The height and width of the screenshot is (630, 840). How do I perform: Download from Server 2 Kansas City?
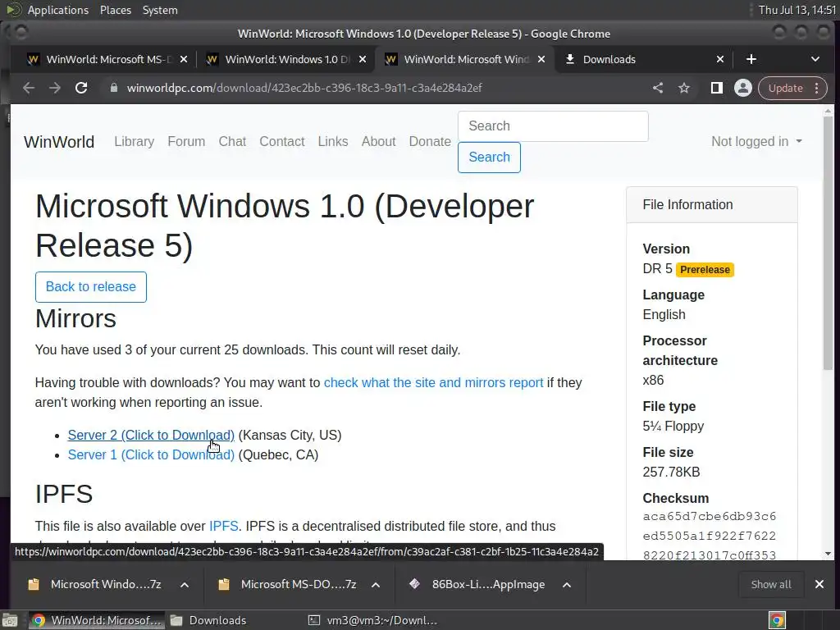coord(151,435)
